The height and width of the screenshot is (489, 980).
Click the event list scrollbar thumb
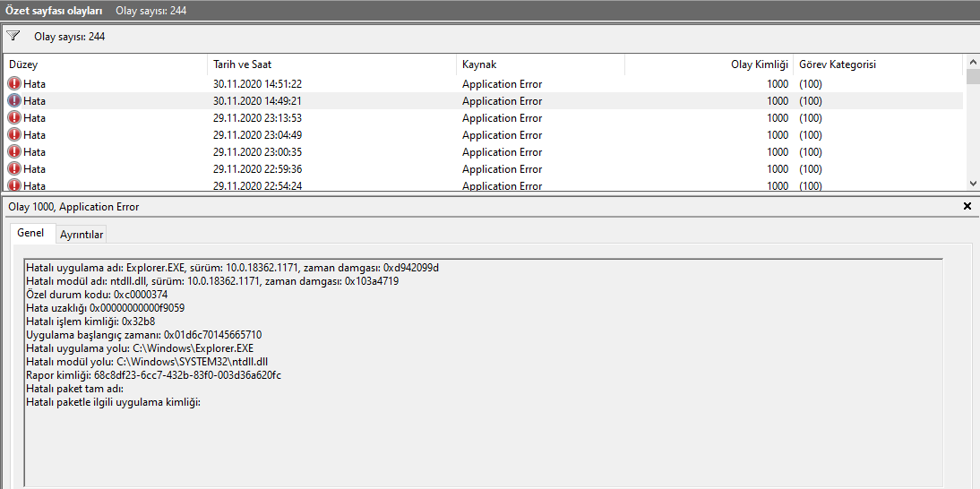pyautogui.click(x=973, y=77)
